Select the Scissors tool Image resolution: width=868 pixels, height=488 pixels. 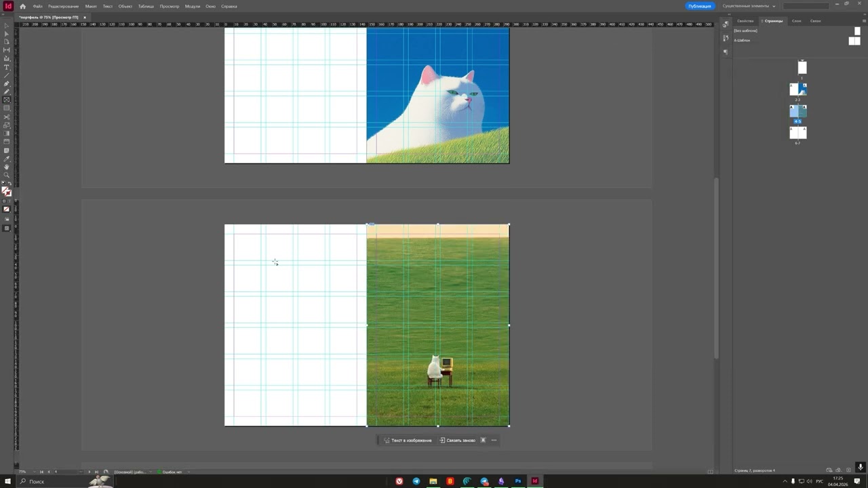pyautogui.click(x=7, y=117)
